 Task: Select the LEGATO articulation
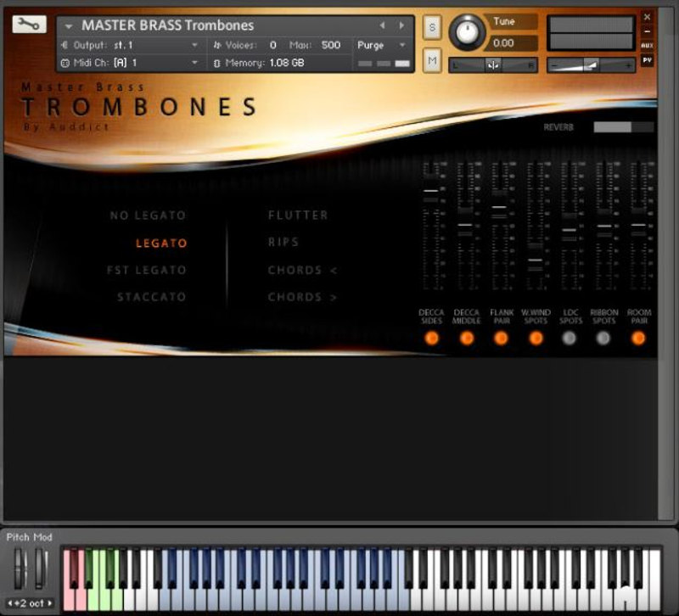coord(161,243)
